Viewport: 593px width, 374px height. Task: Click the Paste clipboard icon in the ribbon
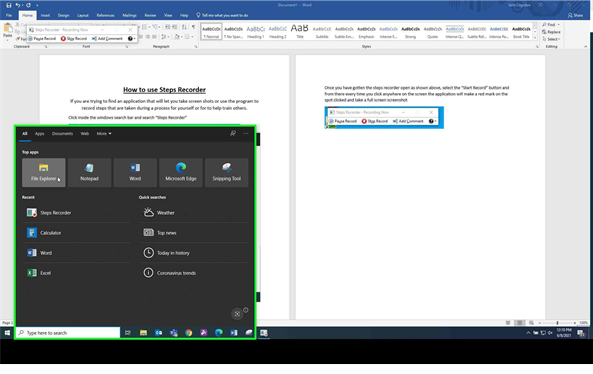pyautogui.click(x=8, y=28)
